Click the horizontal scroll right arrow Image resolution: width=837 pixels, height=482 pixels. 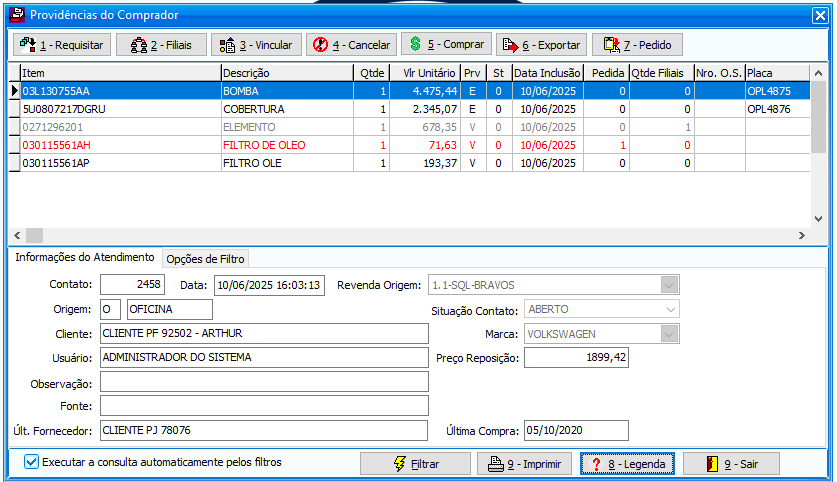click(802, 235)
